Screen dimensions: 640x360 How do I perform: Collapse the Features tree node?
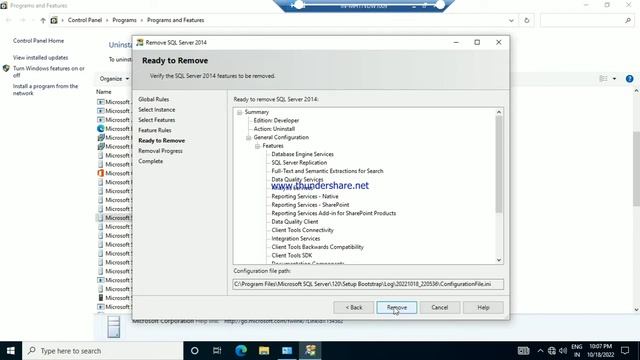coord(257,146)
